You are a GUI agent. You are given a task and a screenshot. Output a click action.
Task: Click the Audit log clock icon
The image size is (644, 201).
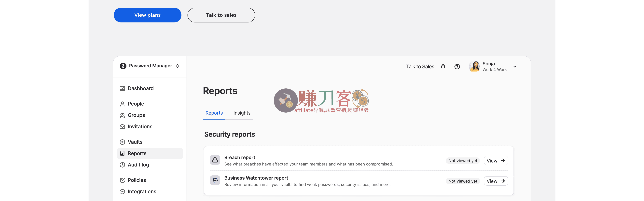click(x=122, y=164)
